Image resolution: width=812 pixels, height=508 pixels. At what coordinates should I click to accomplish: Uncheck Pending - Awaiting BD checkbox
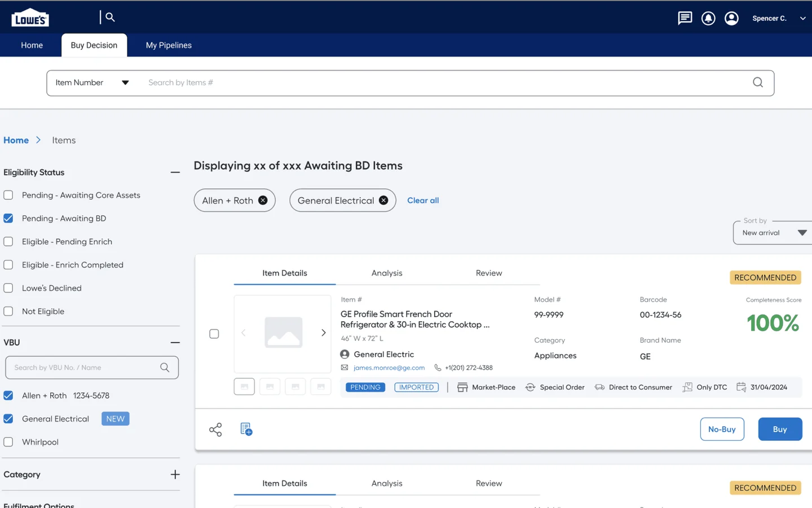8,218
